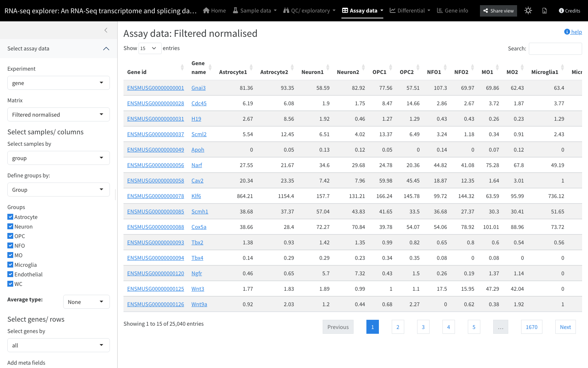588x368 pixels.
Task: Click the Share view button
Action: tap(498, 11)
